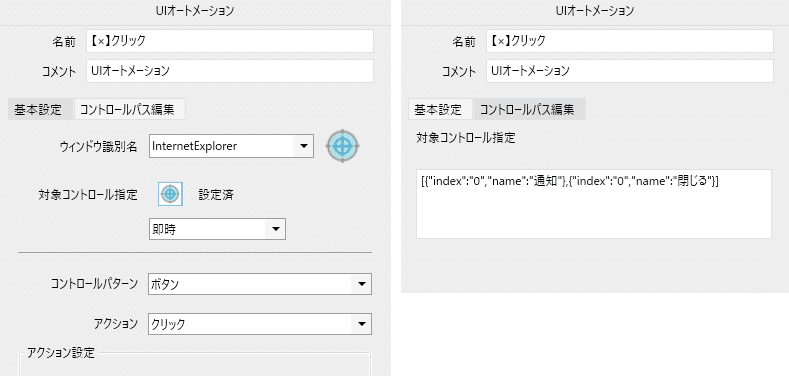
Task: Click the ウィンドウ識別名 label
Action: 99,146
